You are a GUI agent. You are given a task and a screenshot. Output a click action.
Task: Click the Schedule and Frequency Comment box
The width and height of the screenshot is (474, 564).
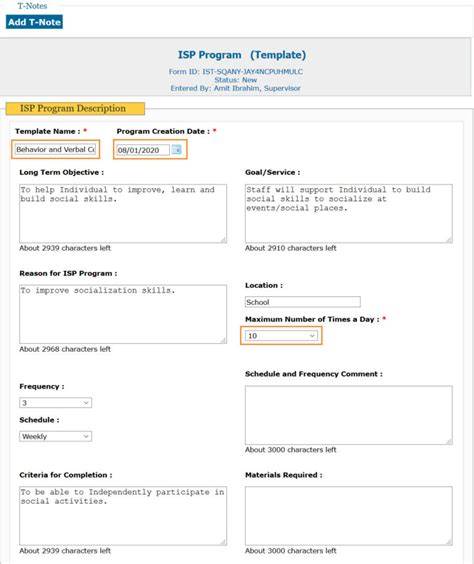coord(349,415)
